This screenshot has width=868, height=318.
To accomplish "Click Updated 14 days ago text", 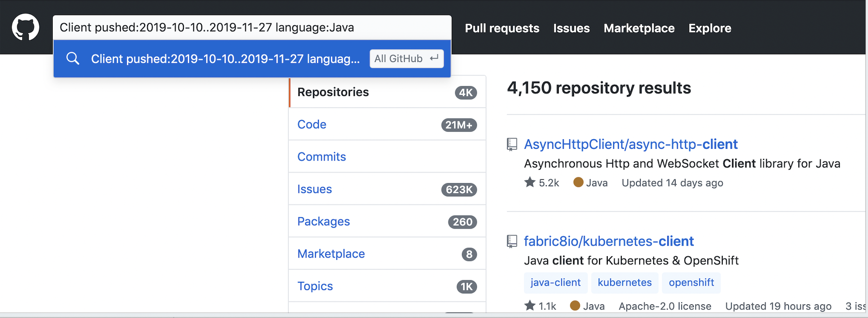I will [673, 183].
